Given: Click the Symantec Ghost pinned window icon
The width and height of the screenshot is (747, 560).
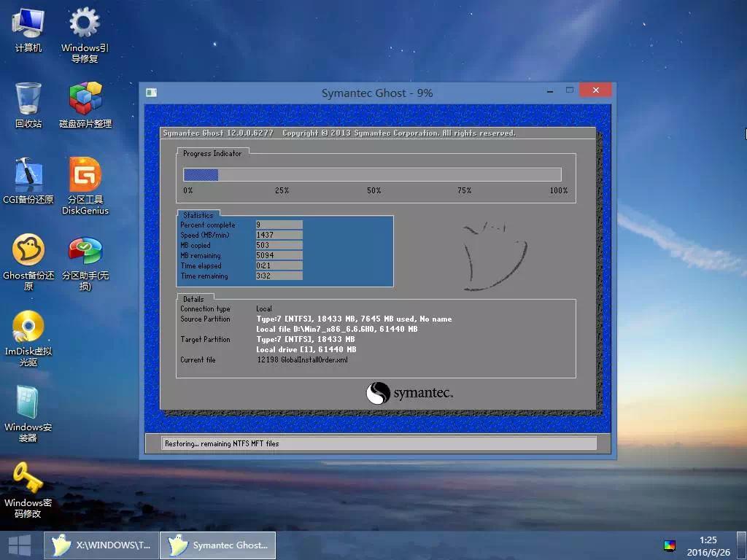Looking at the screenshot, I should click(x=150, y=93).
